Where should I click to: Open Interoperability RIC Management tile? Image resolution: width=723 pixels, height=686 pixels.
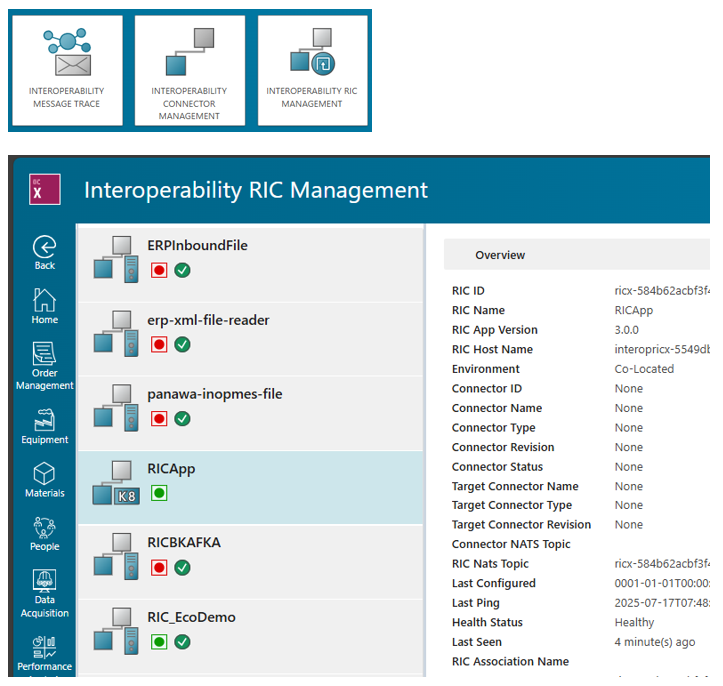(311, 70)
